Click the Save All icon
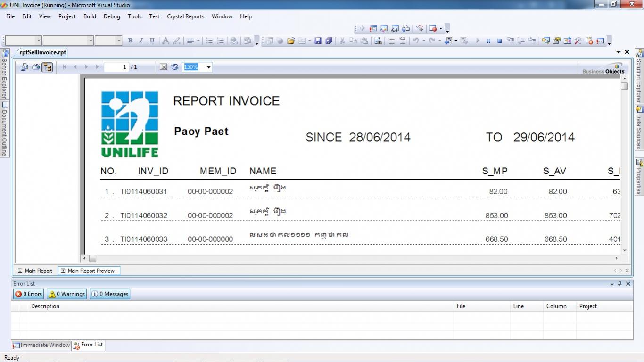Screen dimensions: 644x362 329,41
